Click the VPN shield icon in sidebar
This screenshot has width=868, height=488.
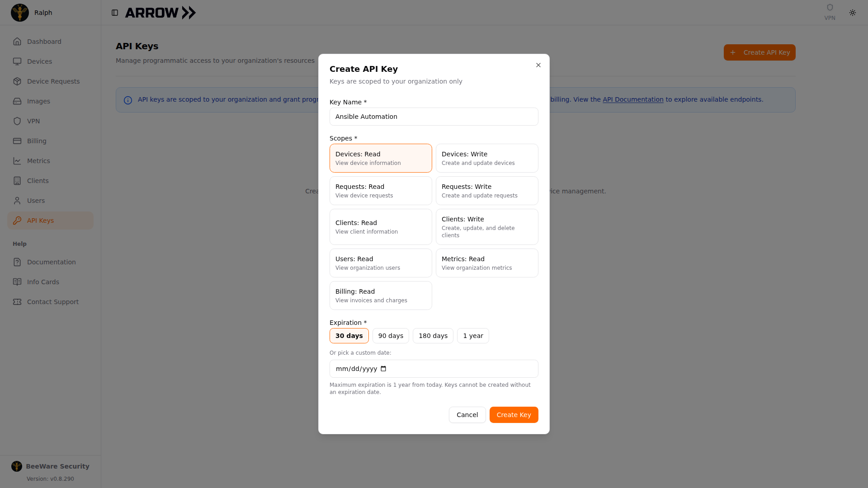(17, 121)
